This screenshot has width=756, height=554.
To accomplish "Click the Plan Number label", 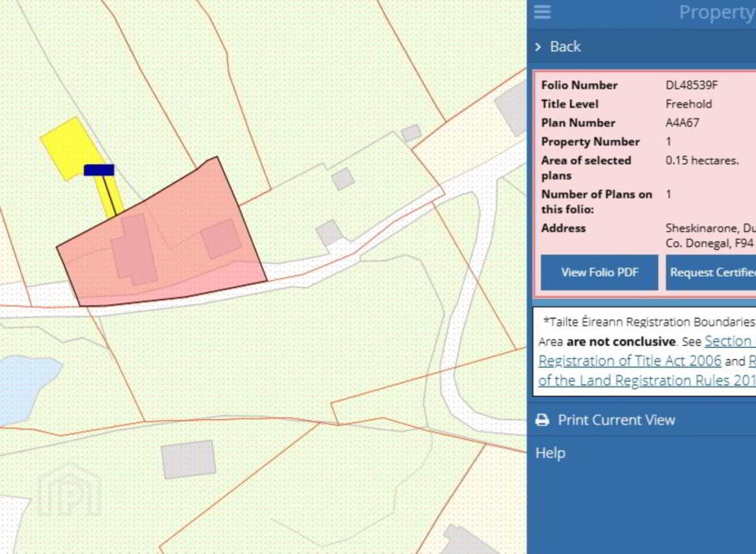I will 578,123.
